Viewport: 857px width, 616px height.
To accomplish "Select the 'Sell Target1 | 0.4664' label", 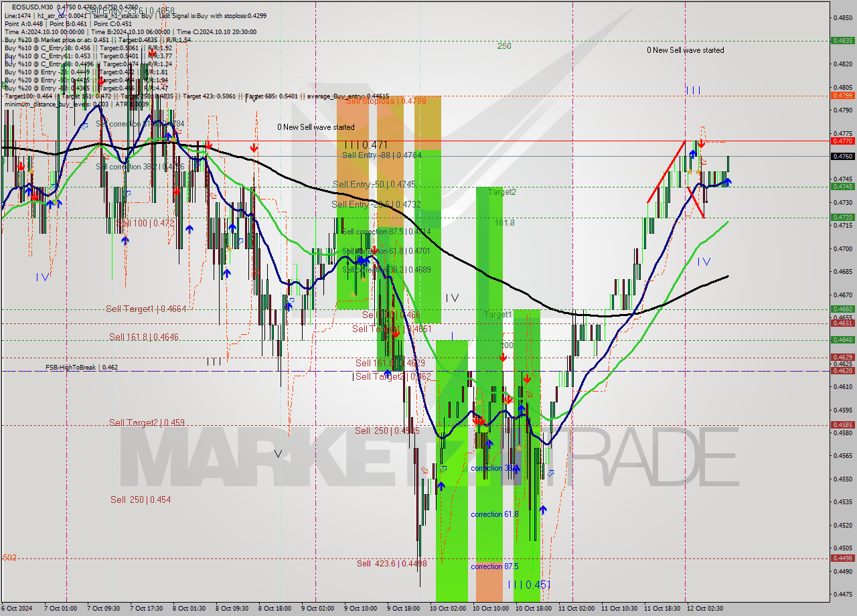I will click(146, 309).
